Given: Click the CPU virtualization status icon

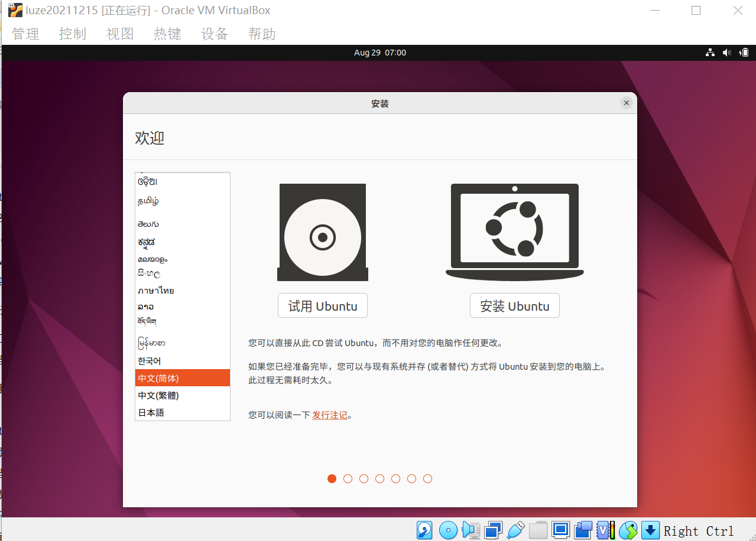Looking at the screenshot, I should [x=606, y=530].
